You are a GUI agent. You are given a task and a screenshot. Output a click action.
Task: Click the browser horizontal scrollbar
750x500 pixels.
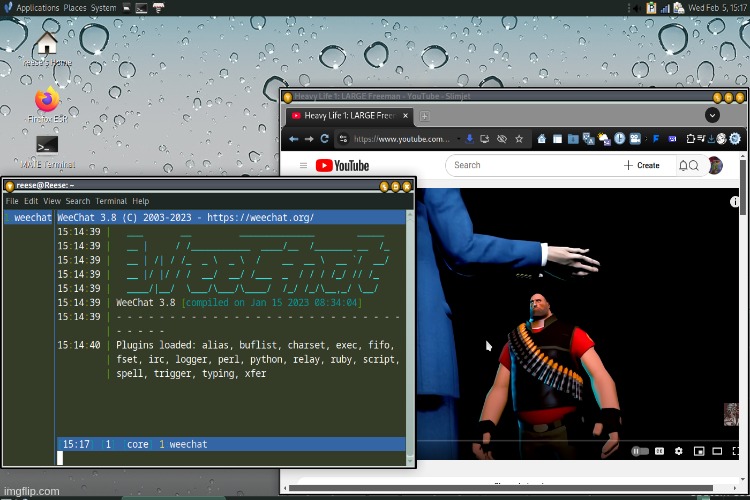(x=501, y=489)
